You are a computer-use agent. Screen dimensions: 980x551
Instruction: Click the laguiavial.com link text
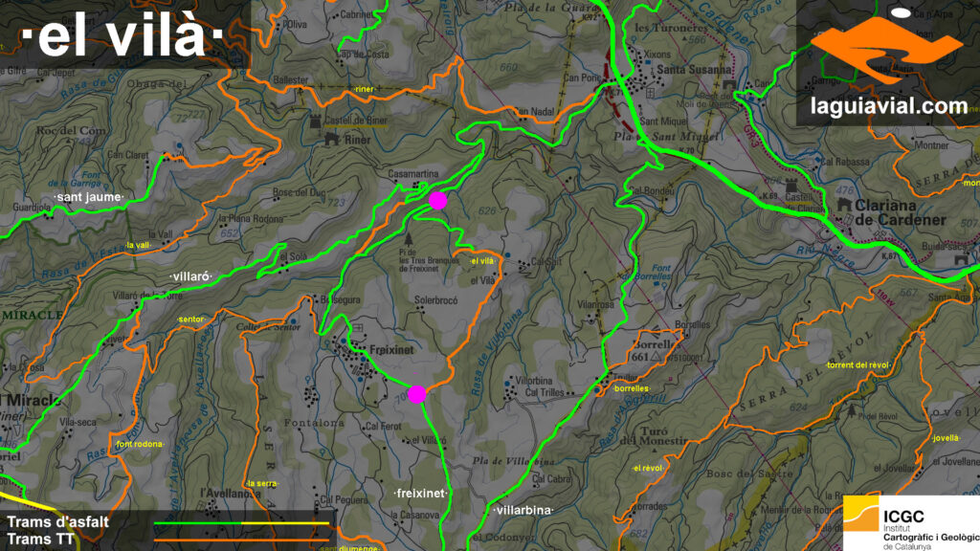click(x=889, y=106)
